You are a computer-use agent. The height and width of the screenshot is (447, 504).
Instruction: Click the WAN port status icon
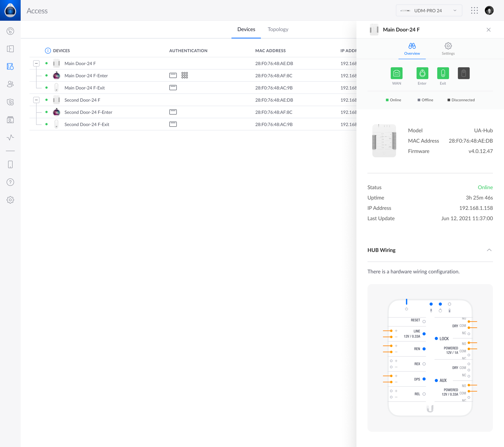point(396,73)
